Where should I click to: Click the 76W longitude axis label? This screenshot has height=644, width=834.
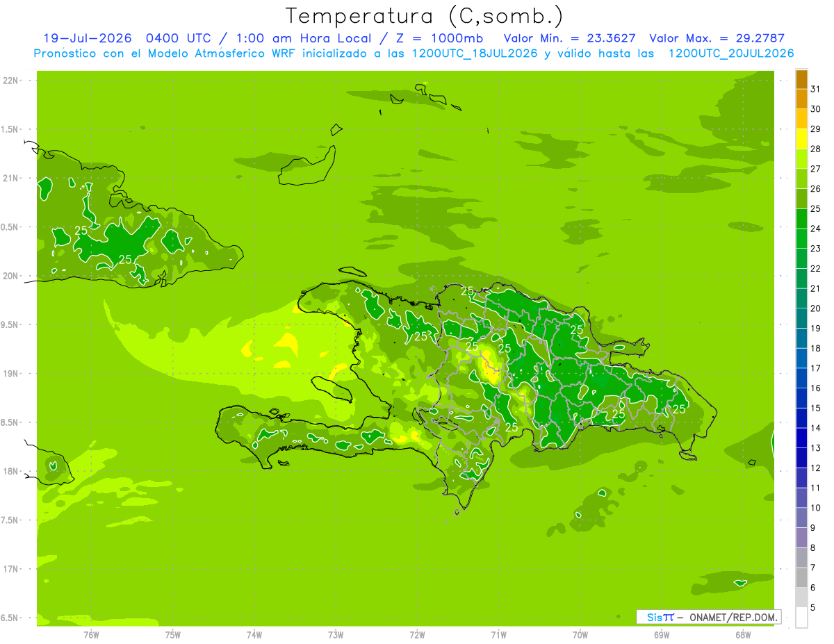tap(91, 634)
